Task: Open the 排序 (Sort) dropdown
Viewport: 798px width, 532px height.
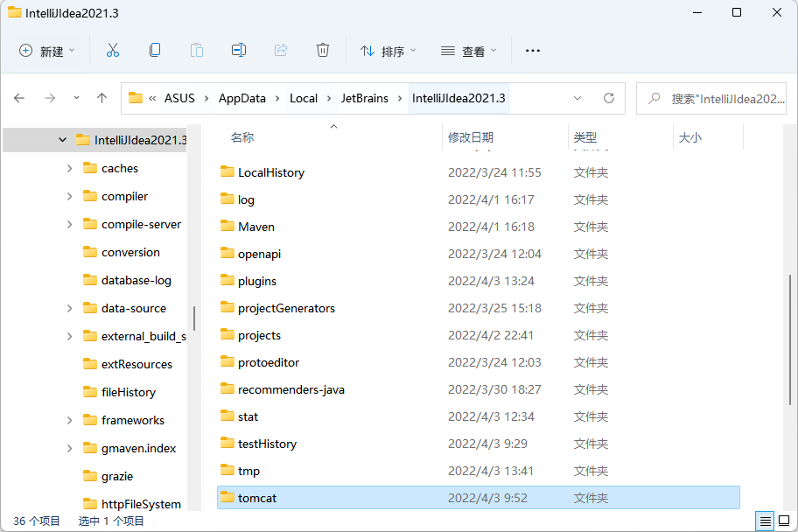Action: pyautogui.click(x=388, y=51)
